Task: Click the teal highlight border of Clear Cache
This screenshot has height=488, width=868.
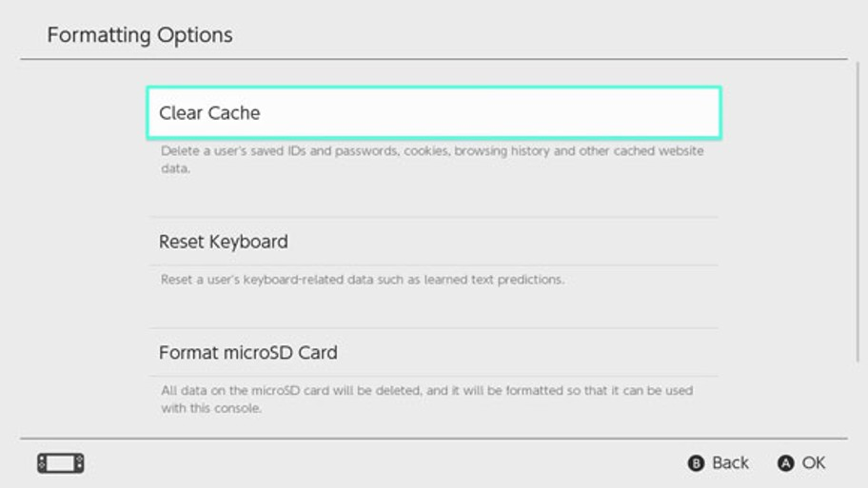Action: coord(433,88)
